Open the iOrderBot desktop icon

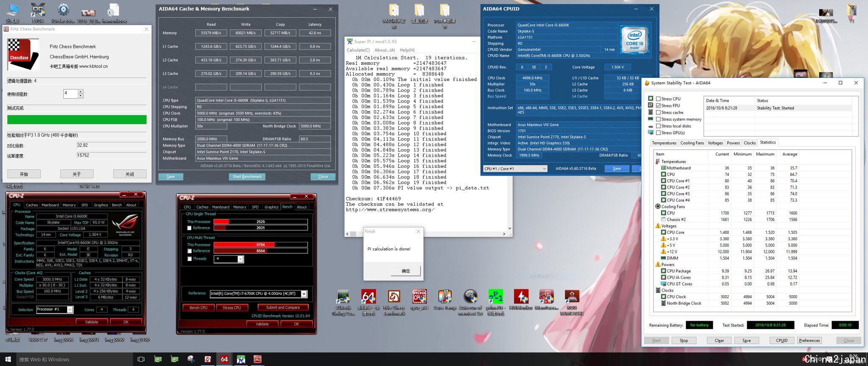(63, 13)
